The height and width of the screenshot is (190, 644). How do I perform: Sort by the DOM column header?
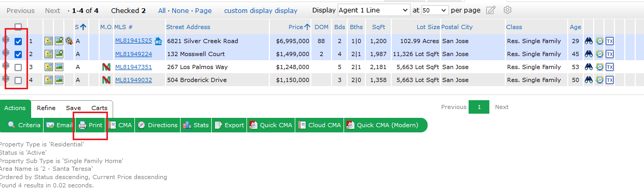(x=321, y=27)
